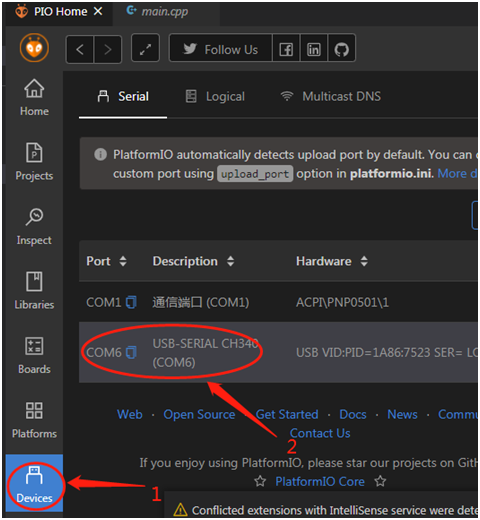Click star icon right of PlatformIO Core
The image size is (480, 520).
[380, 481]
